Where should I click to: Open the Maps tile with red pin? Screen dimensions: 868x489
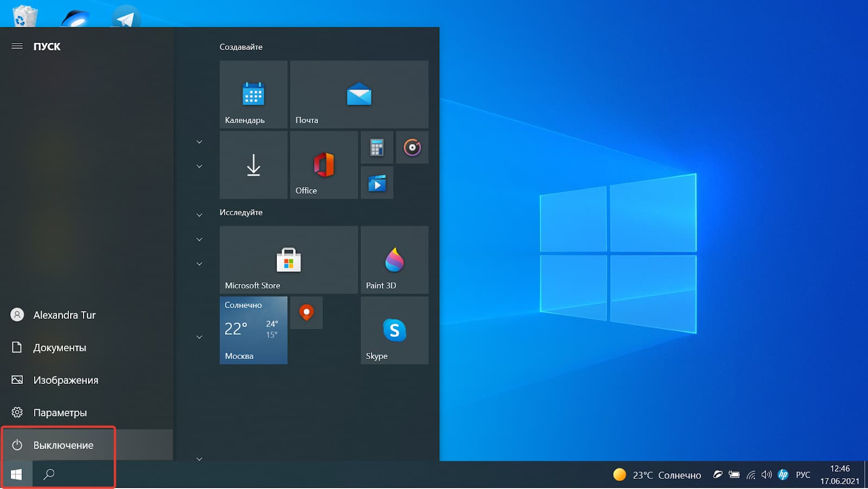coord(307,313)
